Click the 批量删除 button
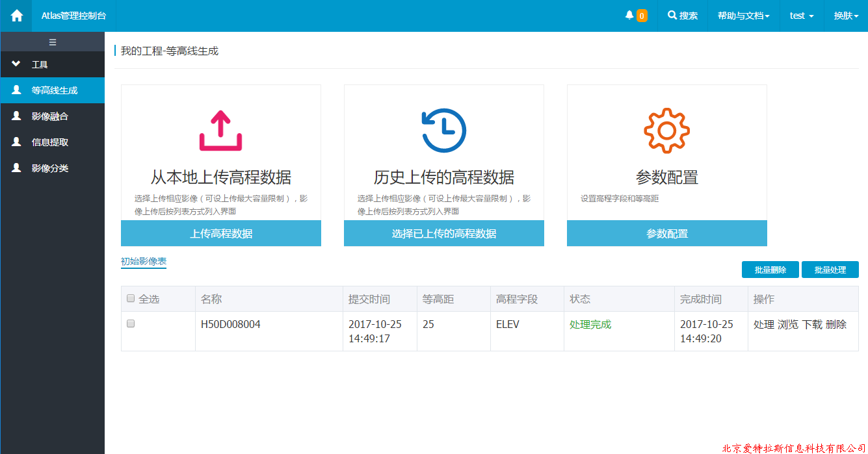868x454 pixels. [770, 270]
